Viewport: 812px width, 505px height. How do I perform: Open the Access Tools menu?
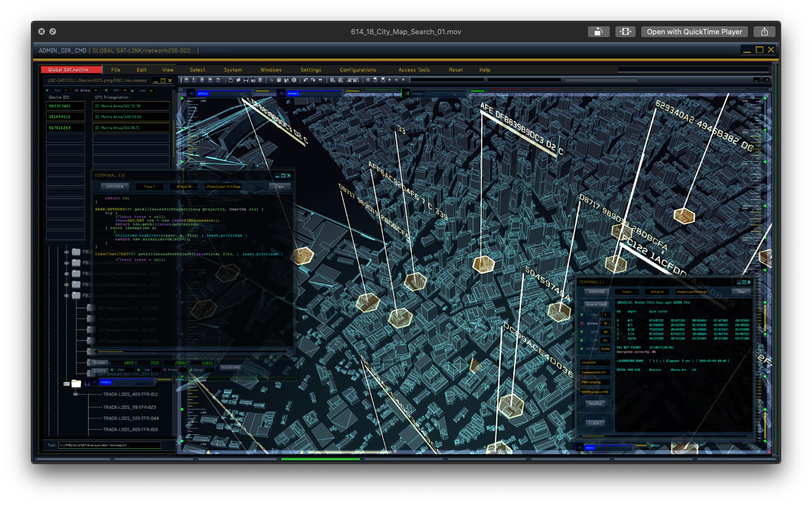[414, 70]
